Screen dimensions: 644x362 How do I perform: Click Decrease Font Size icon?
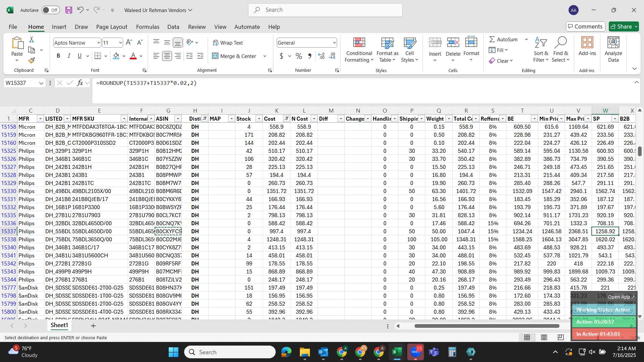[x=140, y=42]
